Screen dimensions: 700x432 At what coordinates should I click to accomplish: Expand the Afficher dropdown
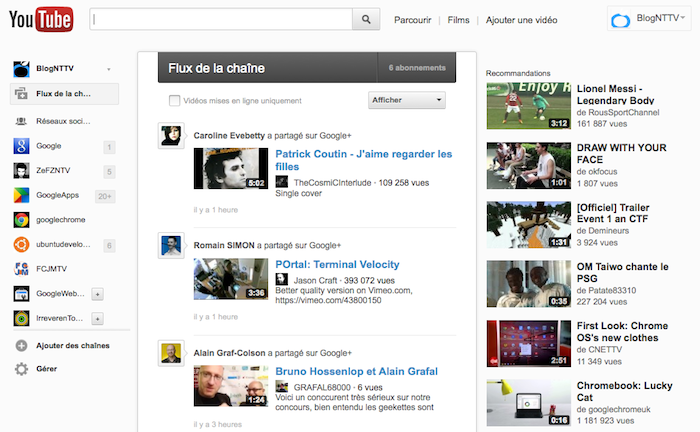click(x=407, y=100)
